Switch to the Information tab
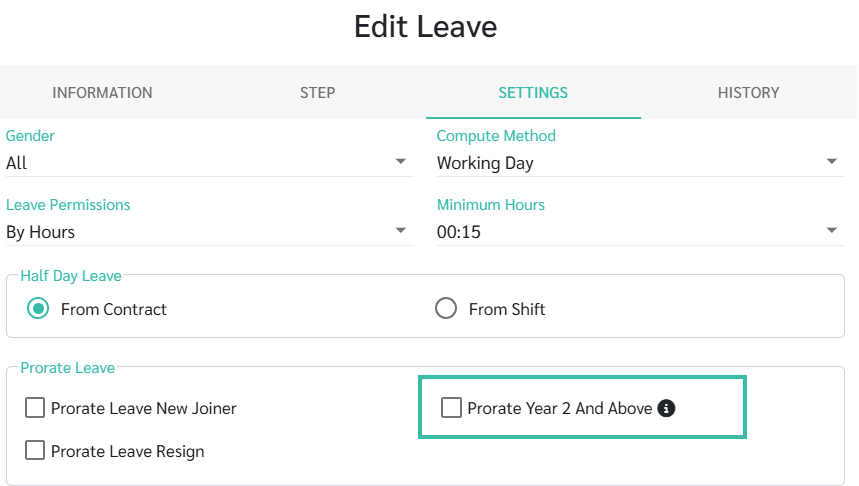Image resolution: width=859 pixels, height=486 pixels. tap(102, 93)
